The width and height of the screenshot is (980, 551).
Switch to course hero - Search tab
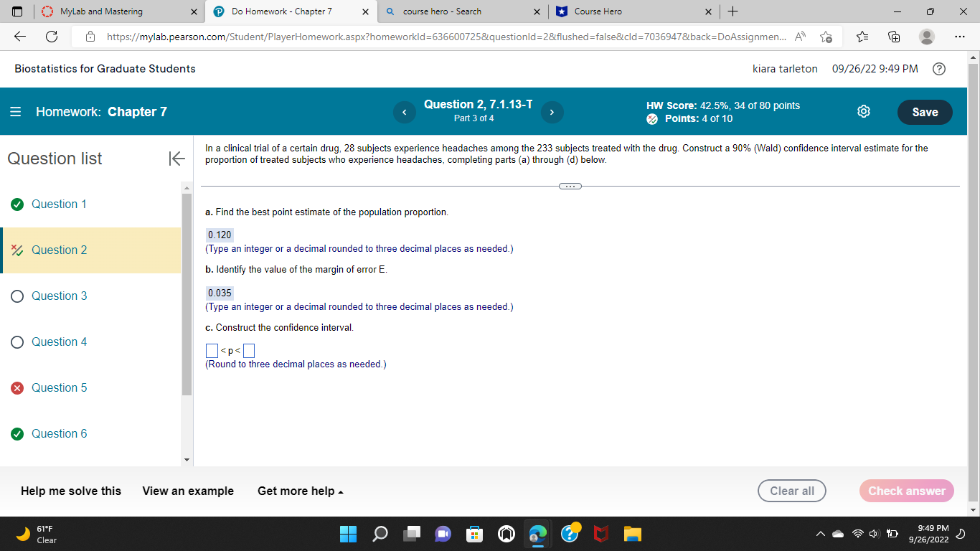click(463, 11)
